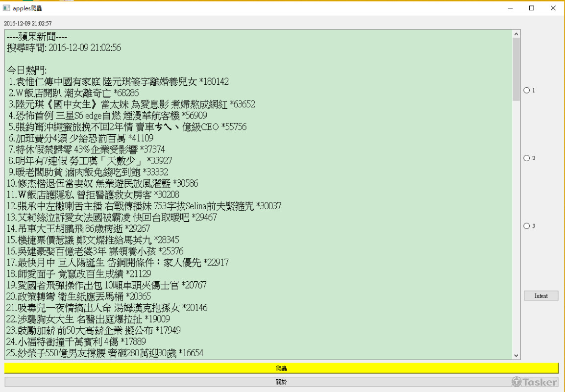Click the vertical scrollbar thumb
Viewport: 565px width, 392px height.
tap(516, 69)
